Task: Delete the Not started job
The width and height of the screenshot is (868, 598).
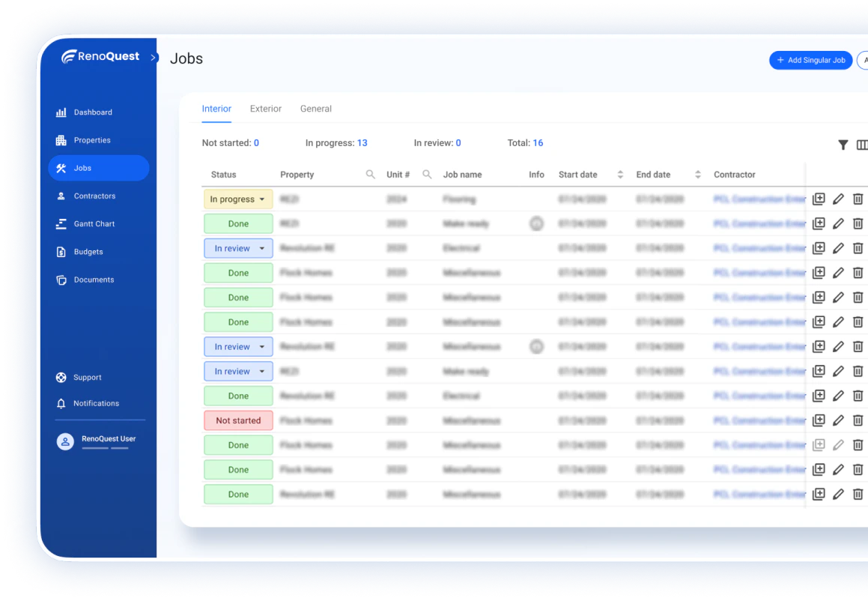Action: 858,421
